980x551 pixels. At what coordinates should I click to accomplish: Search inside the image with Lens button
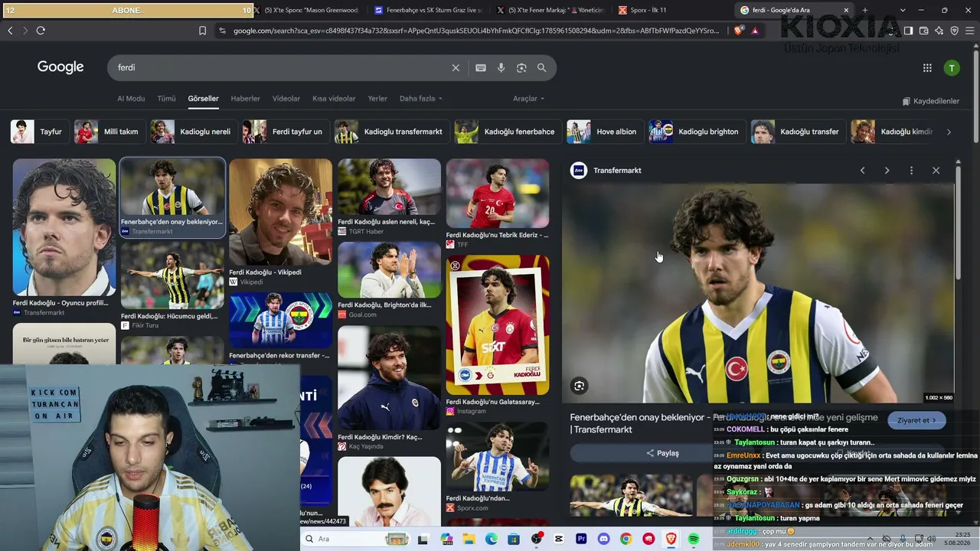point(580,386)
